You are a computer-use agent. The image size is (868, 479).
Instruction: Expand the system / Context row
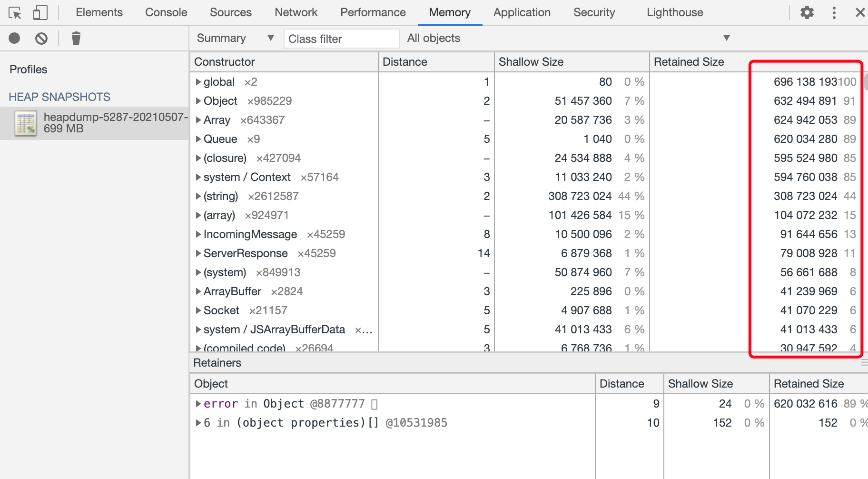click(x=198, y=177)
